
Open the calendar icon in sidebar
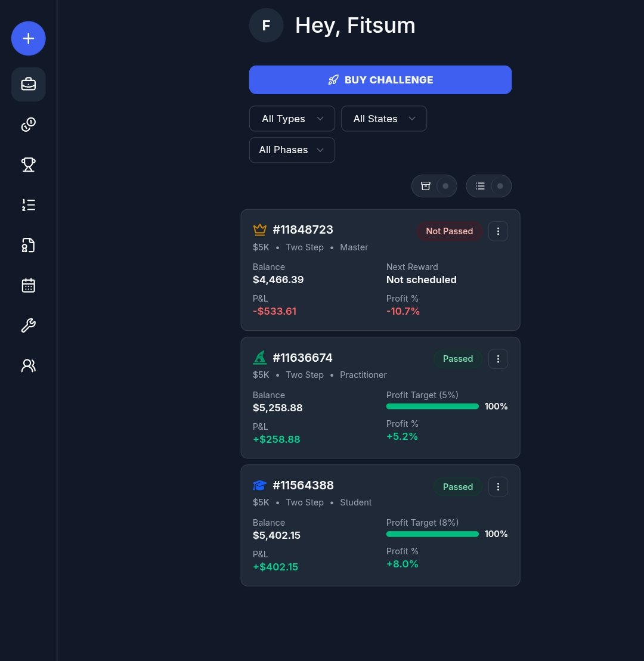[28, 285]
